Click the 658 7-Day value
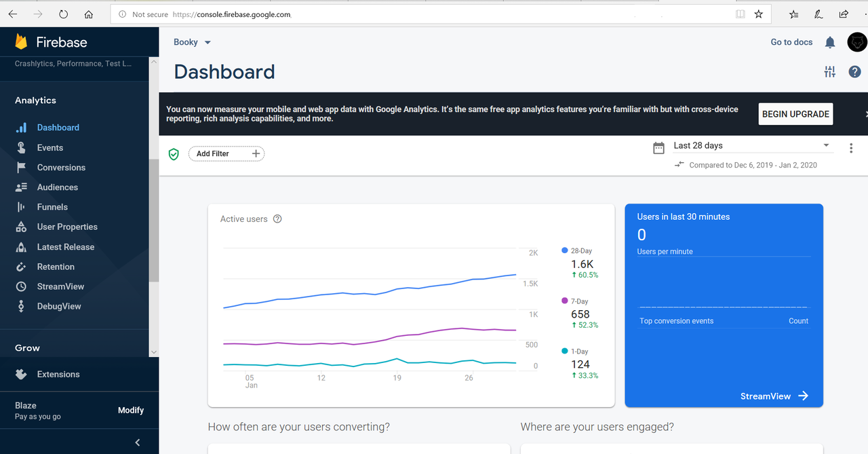This screenshot has height=454, width=868. pos(580,314)
